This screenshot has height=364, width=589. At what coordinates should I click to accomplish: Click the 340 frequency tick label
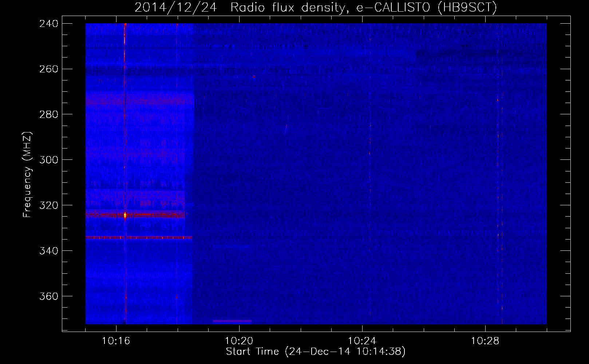click(x=48, y=251)
